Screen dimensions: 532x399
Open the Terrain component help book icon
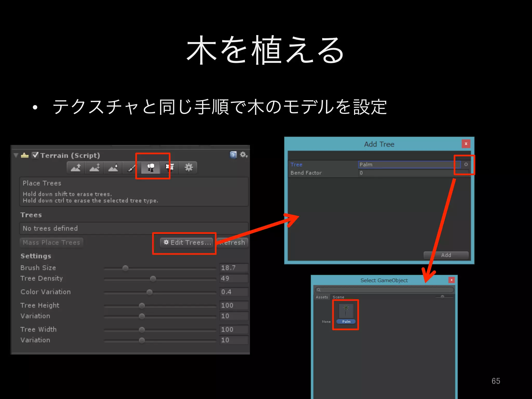pyautogui.click(x=233, y=155)
